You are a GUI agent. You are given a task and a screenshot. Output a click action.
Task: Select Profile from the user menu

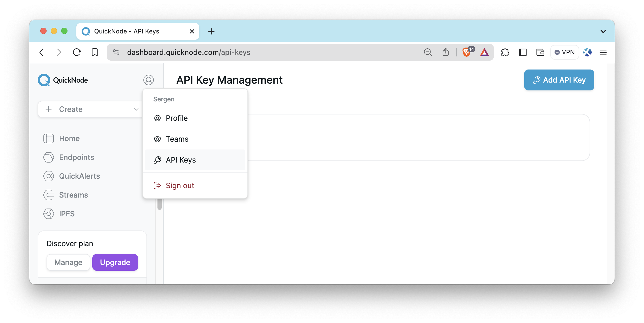click(x=195, y=118)
